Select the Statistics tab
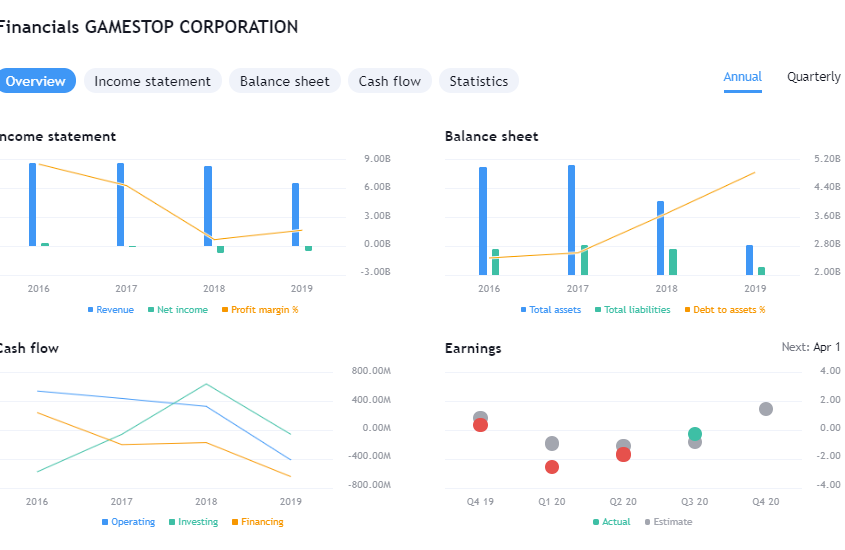The height and width of the screenshot is (550, 845). pyautogui.click(x=478, y=81)
